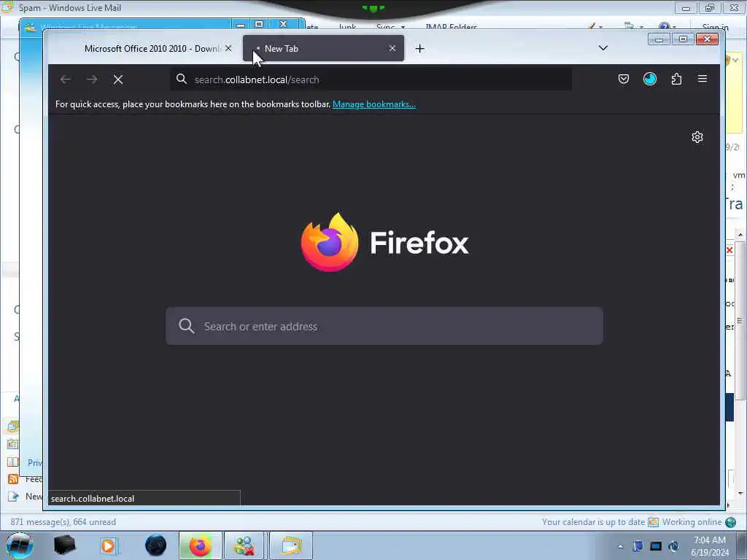Open the Newsgroups shortcut in Live Mail sidebar

click(x=25, y=496)
